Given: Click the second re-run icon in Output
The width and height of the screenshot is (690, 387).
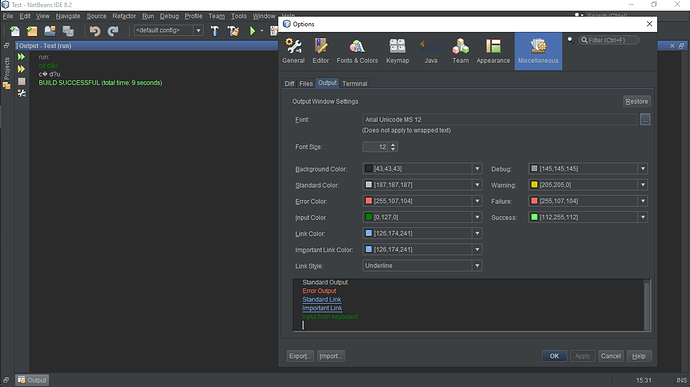Looking at the screenshot, I should [x=21, y=69].
